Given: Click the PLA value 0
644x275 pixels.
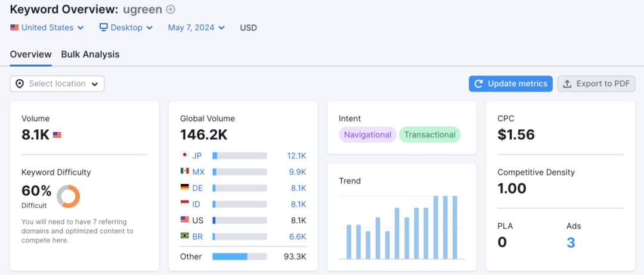Looking at the screenshot, I should tap(502, 242).
